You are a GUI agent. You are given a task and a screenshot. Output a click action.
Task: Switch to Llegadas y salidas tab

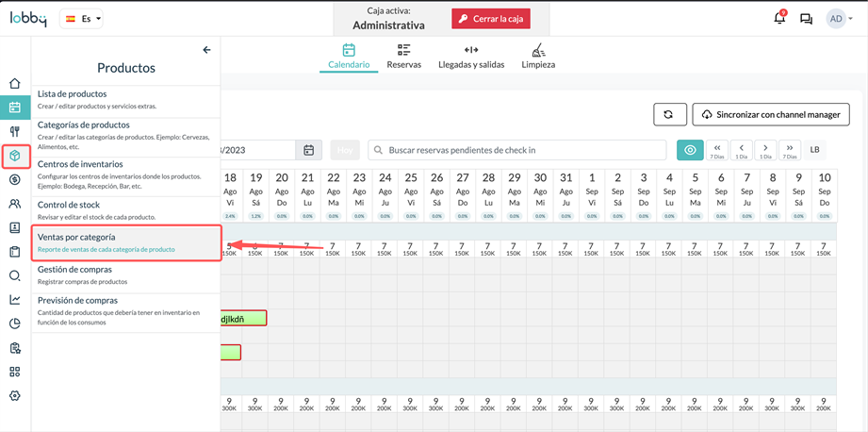471,57
